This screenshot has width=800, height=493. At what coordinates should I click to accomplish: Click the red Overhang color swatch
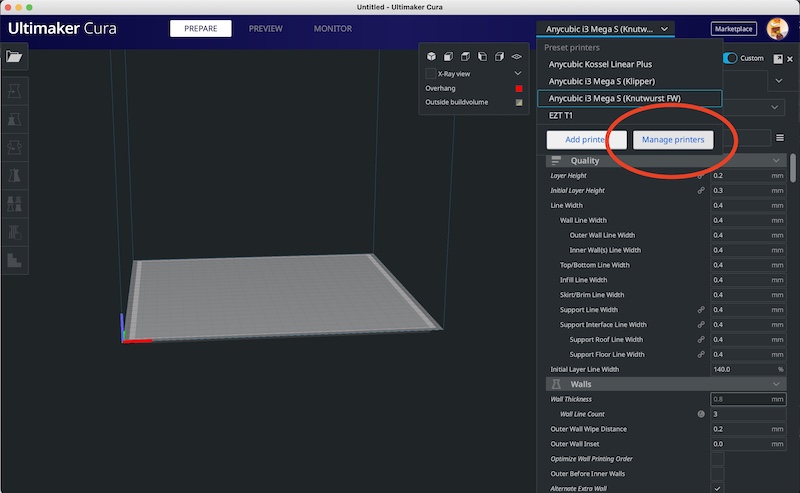(519, 88)
